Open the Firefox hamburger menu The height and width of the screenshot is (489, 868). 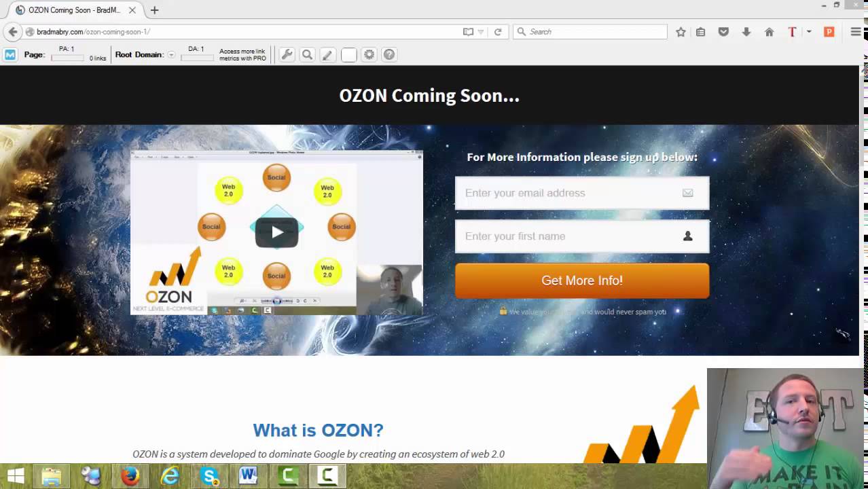[x=856, y=32]
